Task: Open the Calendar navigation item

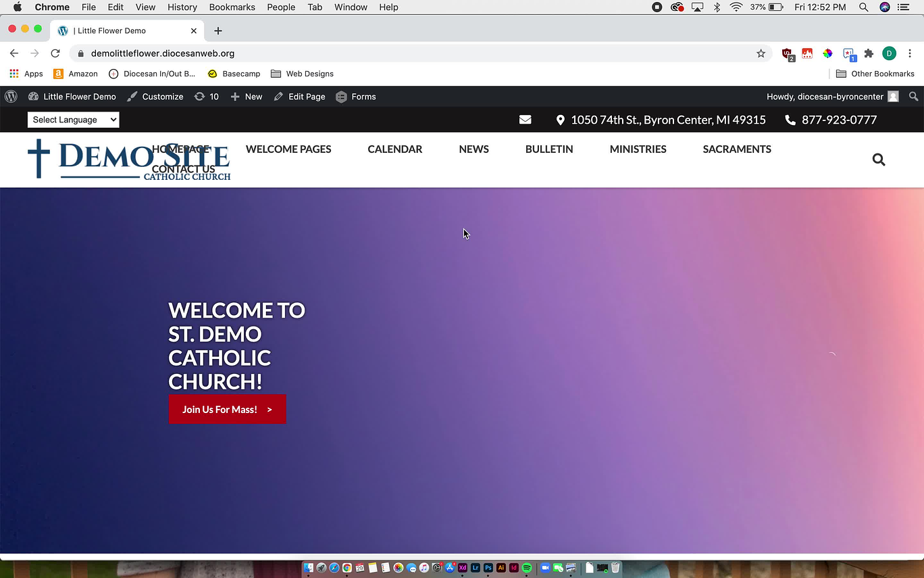Action: [394, 149]
